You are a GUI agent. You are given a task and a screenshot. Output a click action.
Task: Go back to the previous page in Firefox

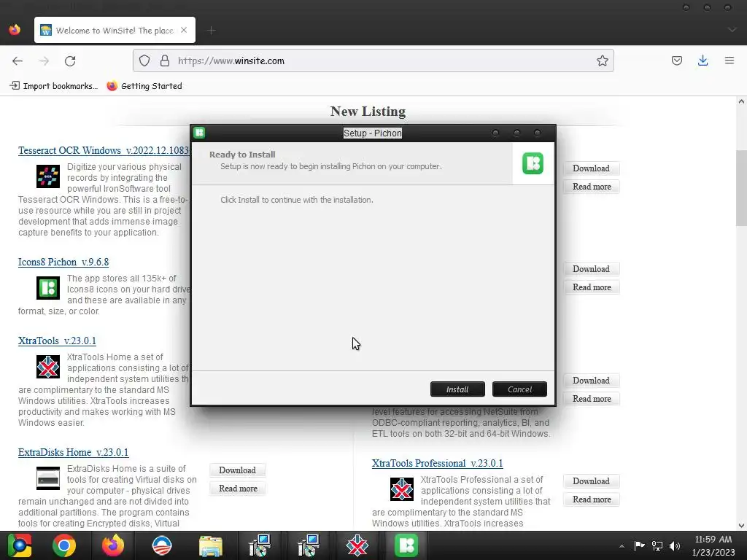click(18, 61)
